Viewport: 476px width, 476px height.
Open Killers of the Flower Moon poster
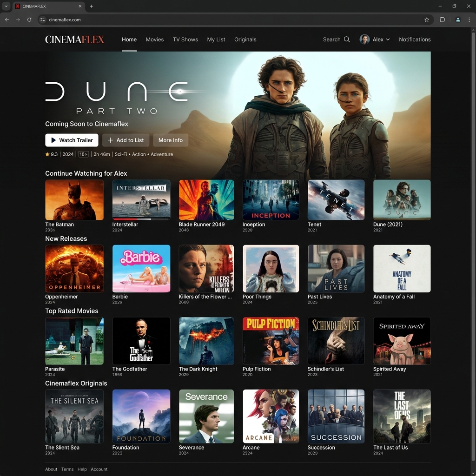[206, 269]
